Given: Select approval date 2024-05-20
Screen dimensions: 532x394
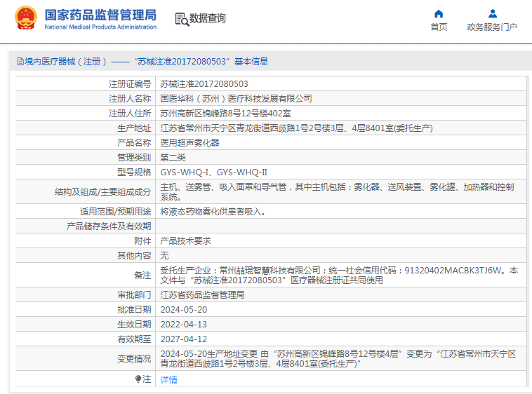Looking at the screenshot, I should click(184, 310).
